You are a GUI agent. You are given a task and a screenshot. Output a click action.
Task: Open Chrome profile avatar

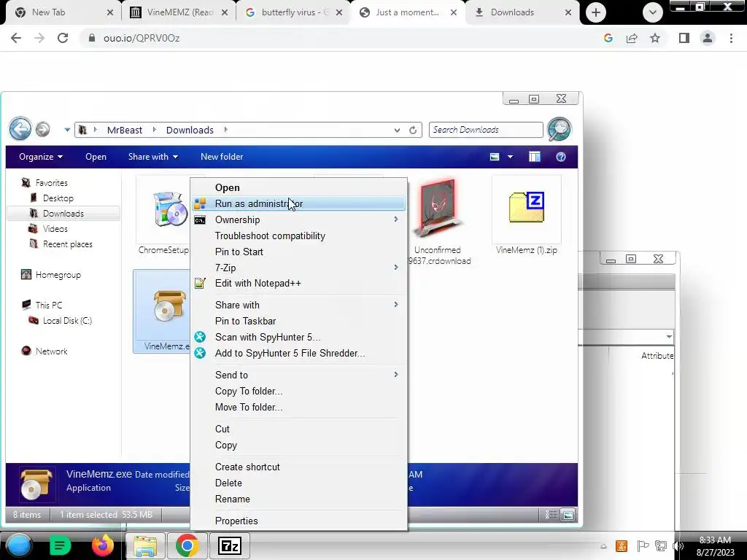(708, 38)
